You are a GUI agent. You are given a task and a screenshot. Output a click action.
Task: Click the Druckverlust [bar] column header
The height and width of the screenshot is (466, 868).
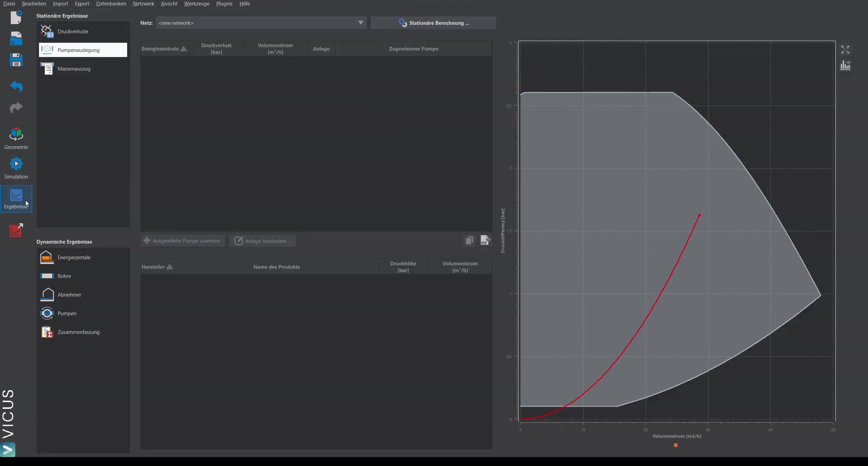click(216, 49)
